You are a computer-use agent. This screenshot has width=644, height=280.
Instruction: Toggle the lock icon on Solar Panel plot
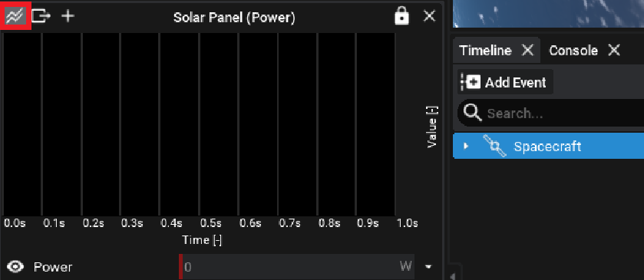(401, 16)
